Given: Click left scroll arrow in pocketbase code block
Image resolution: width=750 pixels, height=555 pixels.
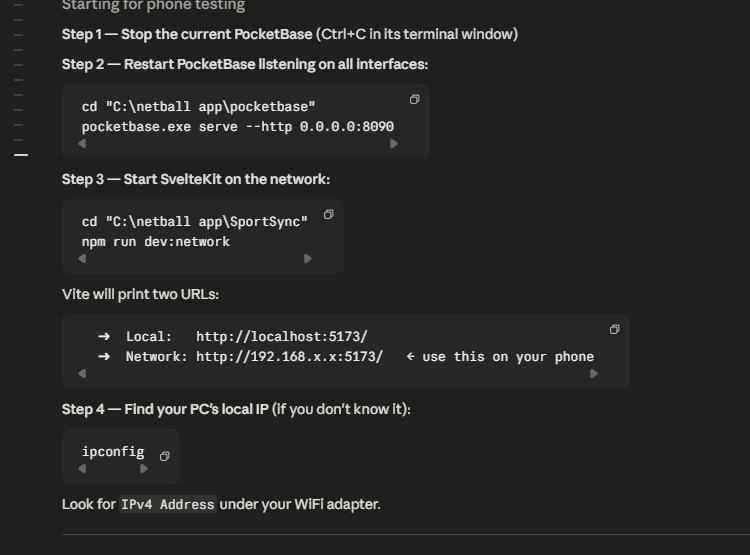Looking at the screenshot, I should coord(82,144).
